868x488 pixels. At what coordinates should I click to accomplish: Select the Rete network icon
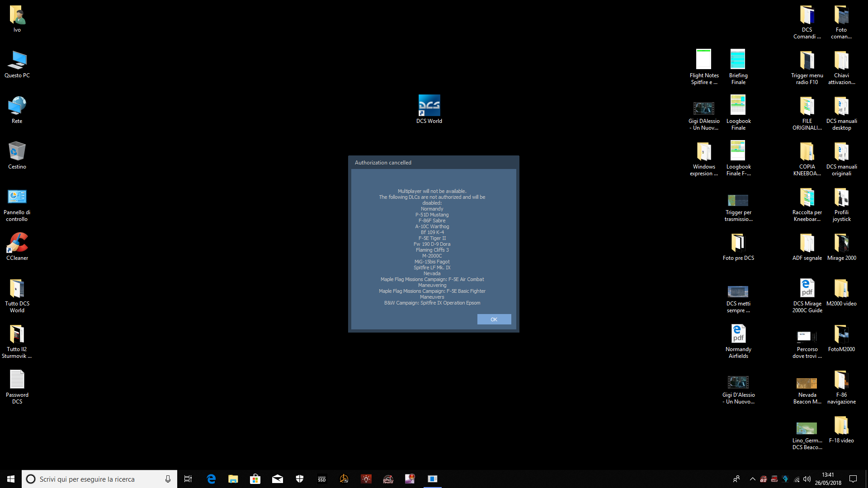point(17,110)
